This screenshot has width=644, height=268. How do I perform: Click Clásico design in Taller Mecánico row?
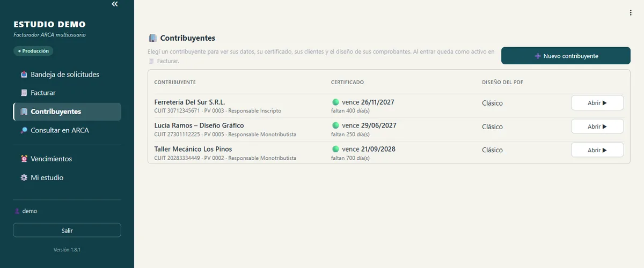click(x=492, y=150)
